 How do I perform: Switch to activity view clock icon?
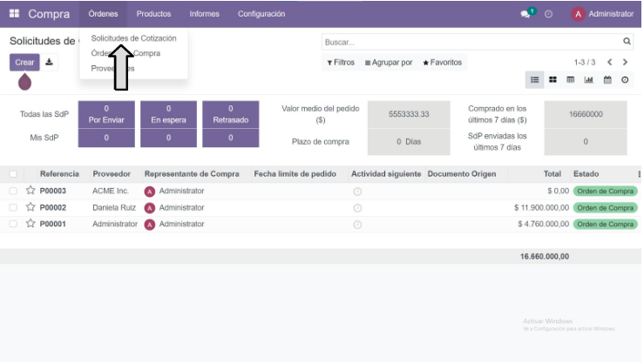click(x=625, y=80)
